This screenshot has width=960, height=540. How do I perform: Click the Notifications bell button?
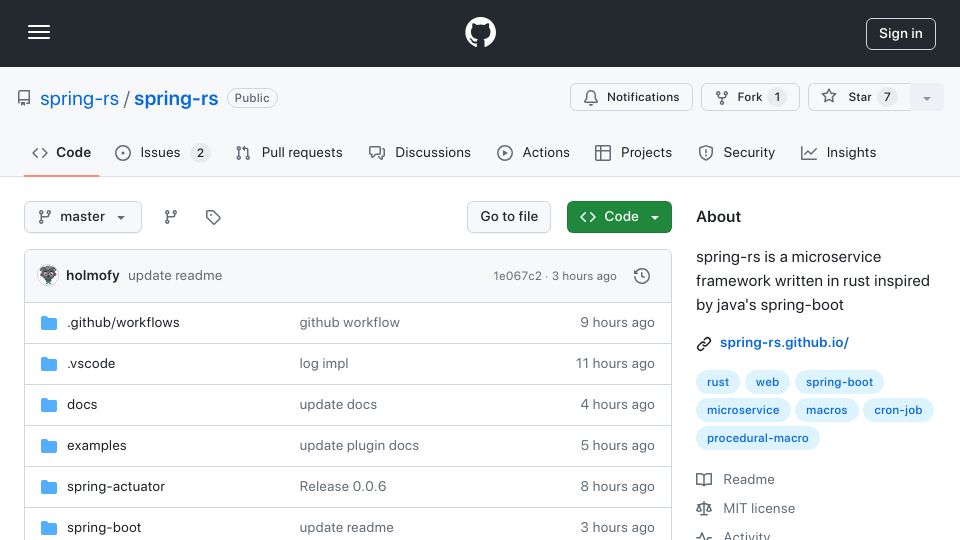[x=631, y=97]
